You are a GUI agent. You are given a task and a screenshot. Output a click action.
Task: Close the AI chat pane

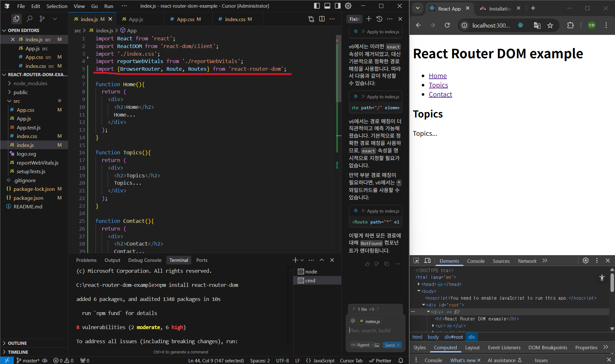coord(400,19)
